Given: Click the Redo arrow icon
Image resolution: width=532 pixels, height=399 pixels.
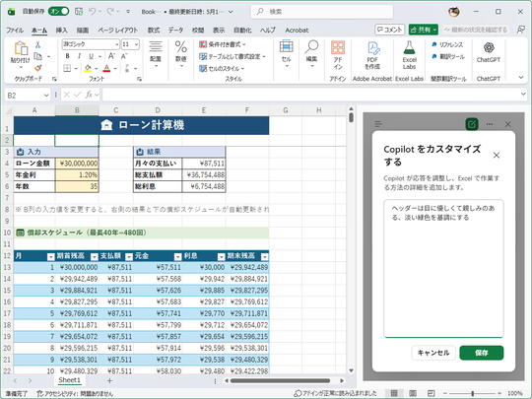Looking at the screenshot, I should tap(110, 12).
